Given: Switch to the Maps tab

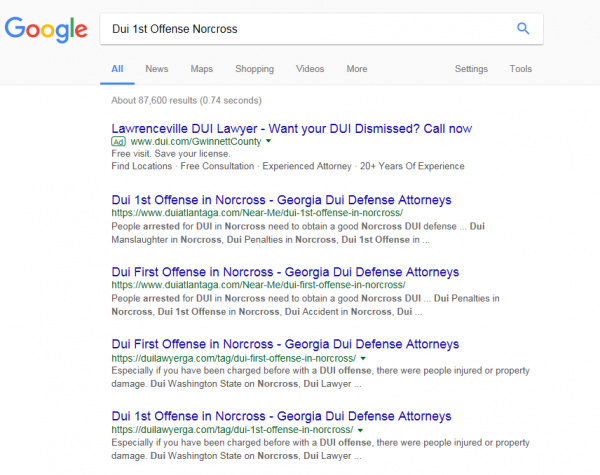Looking at the screenshot, I should tap(201, 69).
